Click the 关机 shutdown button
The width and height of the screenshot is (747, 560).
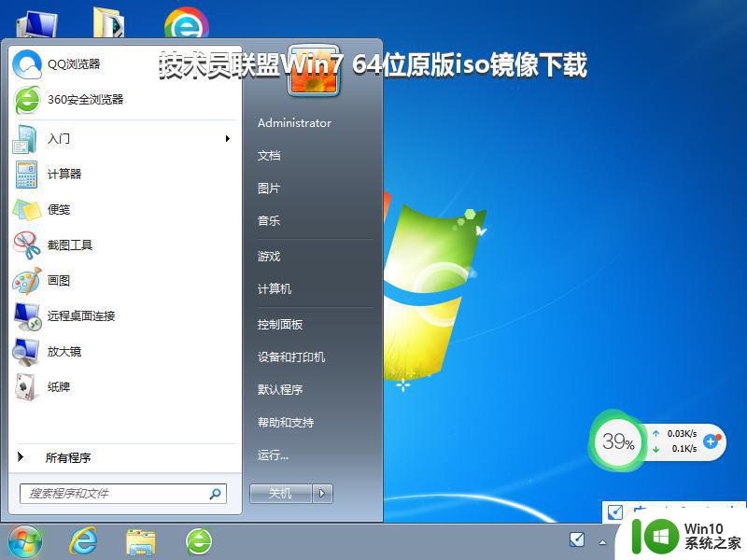(x=280, y=494)
